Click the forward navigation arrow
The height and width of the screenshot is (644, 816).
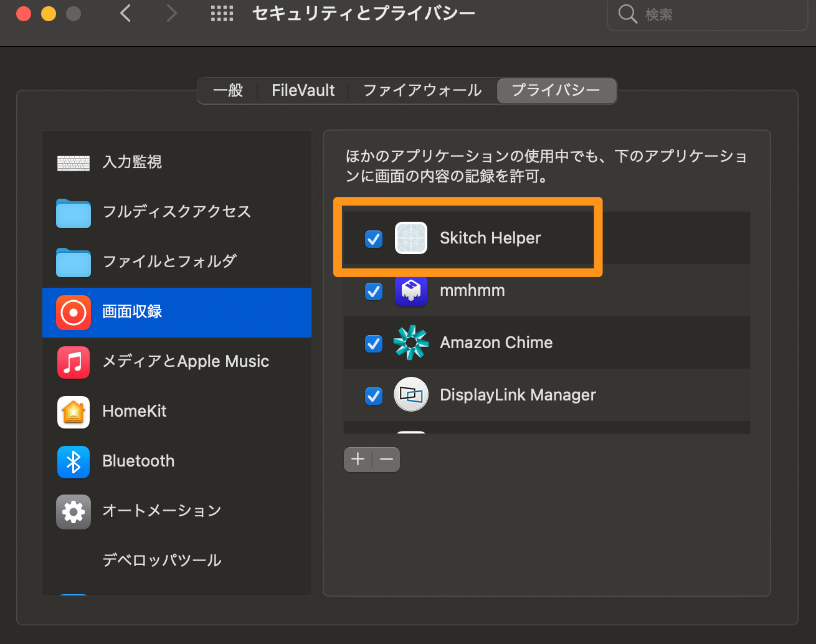coord(172,13)
